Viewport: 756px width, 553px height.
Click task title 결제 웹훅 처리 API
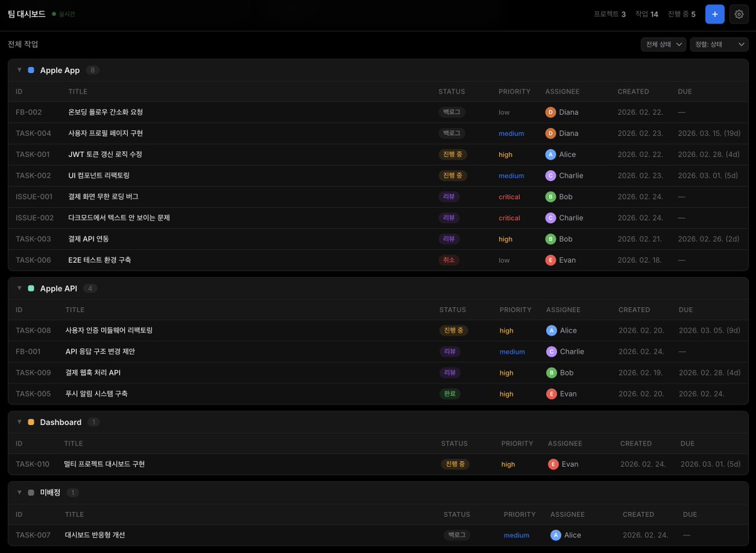pos(93,373)
